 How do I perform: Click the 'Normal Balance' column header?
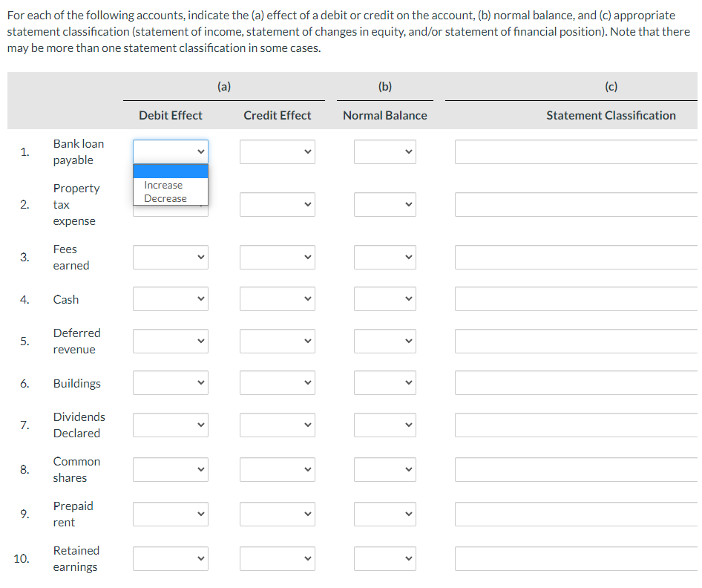tap(385, 116)
